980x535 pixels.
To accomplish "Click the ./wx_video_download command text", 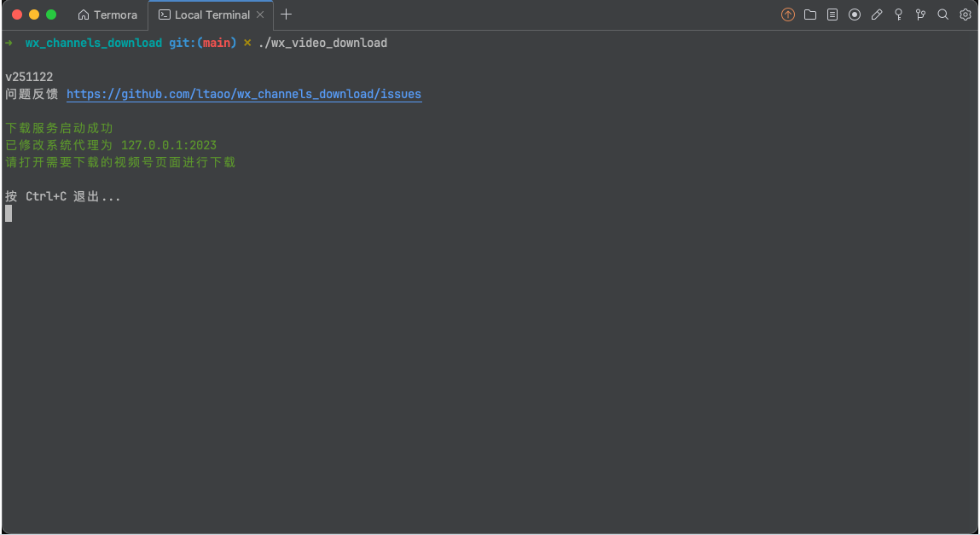I will [x=322, y=43].
